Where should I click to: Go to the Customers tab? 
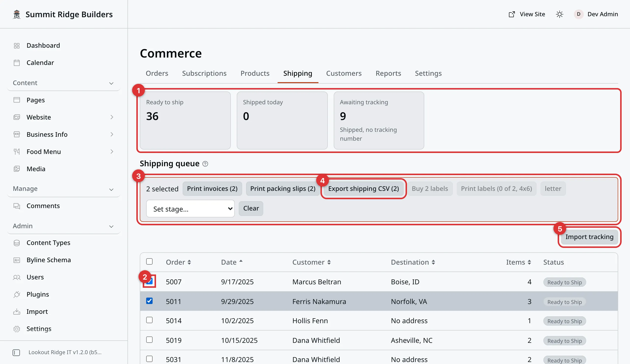[344, 73]
